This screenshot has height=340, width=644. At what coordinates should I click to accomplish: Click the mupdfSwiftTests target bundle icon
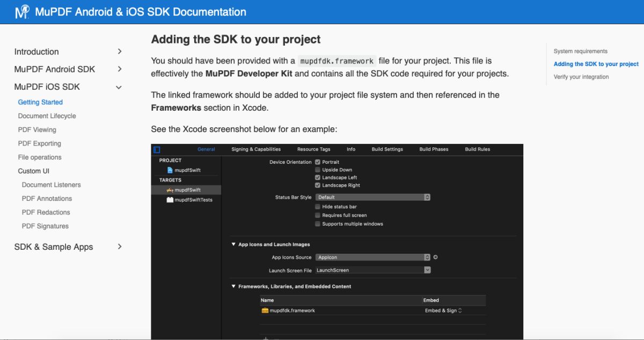(170, 200)
